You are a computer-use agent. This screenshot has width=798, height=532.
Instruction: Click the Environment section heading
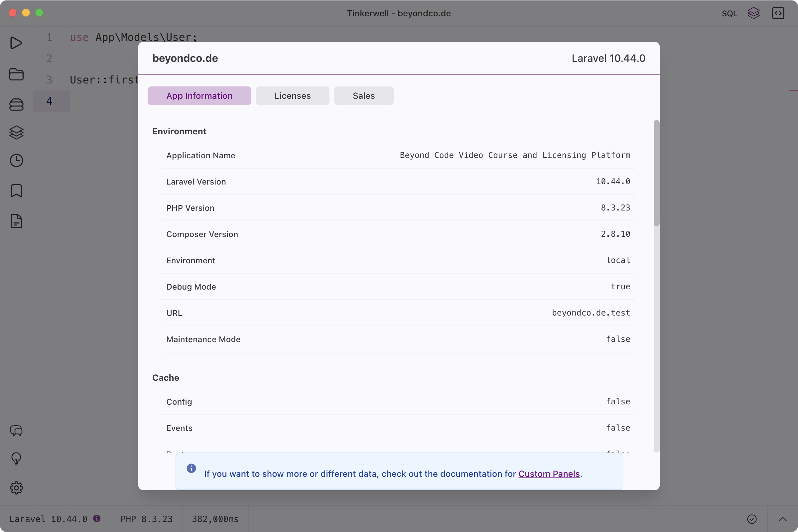coord(179,131)
